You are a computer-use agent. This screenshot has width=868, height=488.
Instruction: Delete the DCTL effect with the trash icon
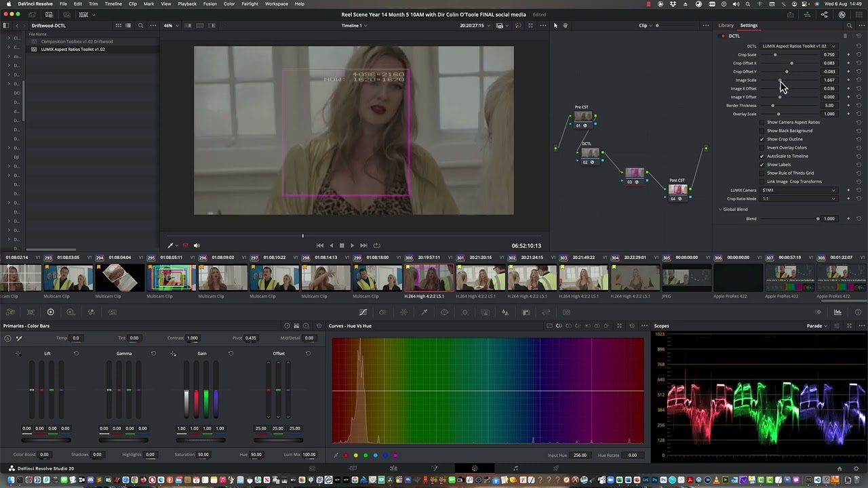[845, 36]
